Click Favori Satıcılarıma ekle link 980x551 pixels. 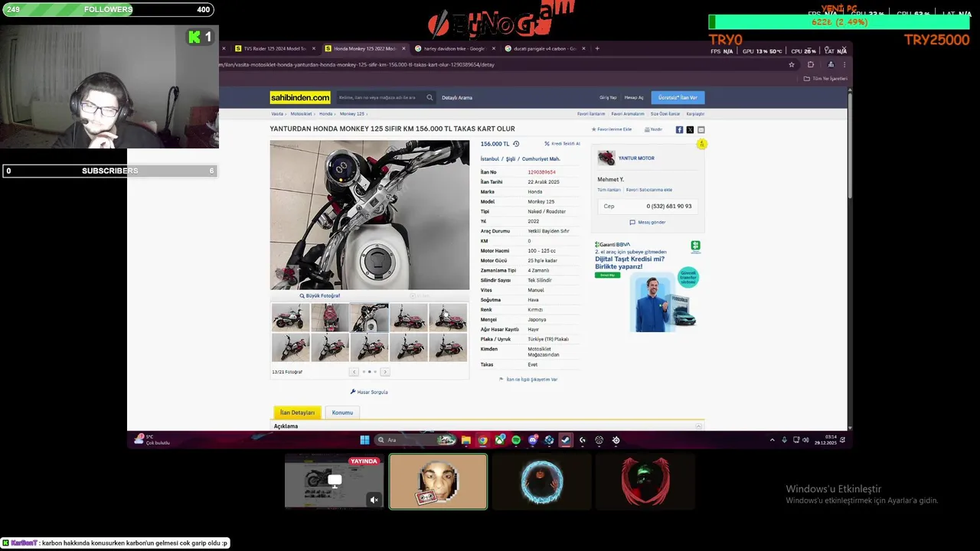tap(649, 190)
